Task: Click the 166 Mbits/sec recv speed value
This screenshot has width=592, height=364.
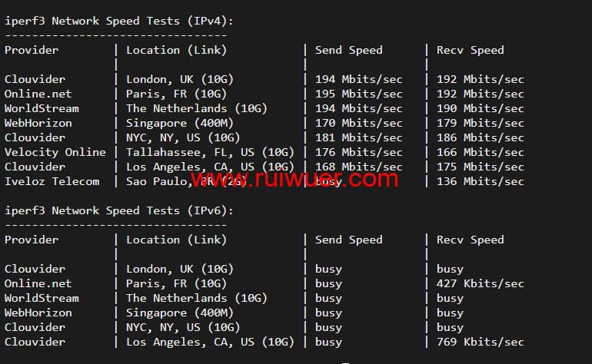Action: [x=481, y=152]
